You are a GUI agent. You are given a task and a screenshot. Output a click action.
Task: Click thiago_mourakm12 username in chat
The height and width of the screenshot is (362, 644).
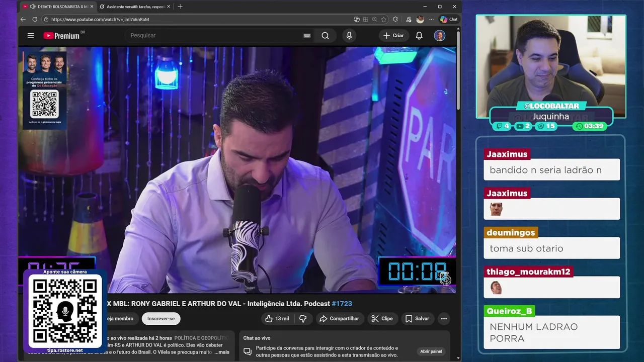[528, 271]
